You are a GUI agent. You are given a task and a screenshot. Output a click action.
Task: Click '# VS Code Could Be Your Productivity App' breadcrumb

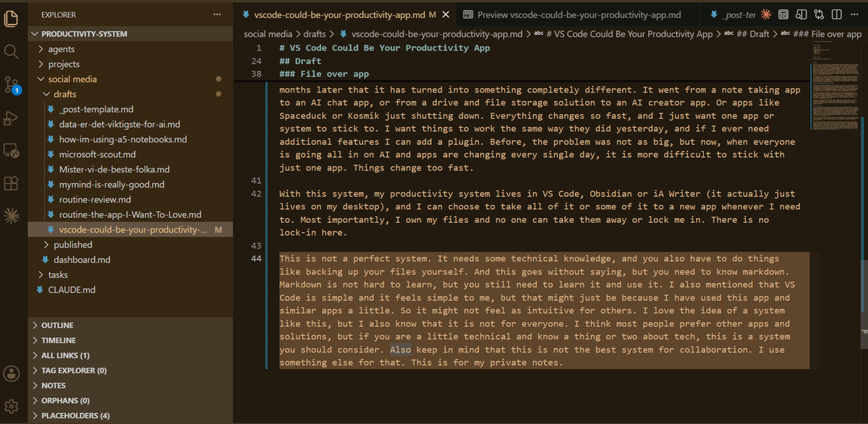point(624,34)
